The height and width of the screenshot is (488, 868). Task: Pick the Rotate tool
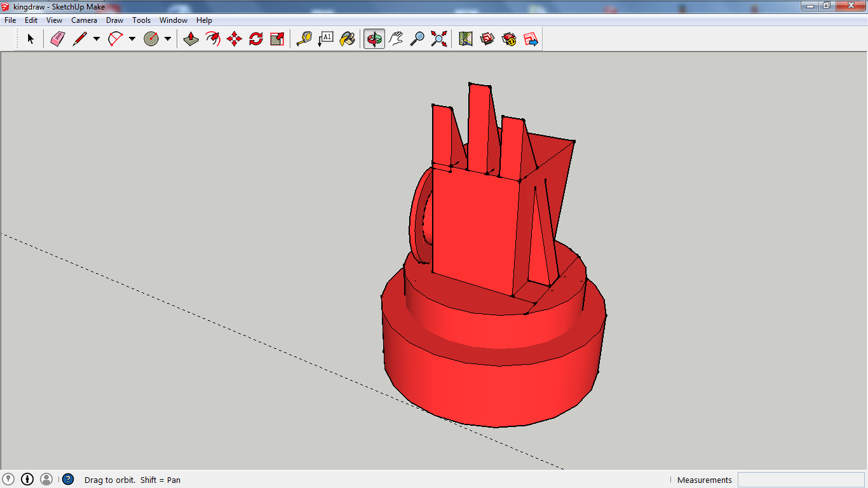pyautogui.click(x=255, y=39)
